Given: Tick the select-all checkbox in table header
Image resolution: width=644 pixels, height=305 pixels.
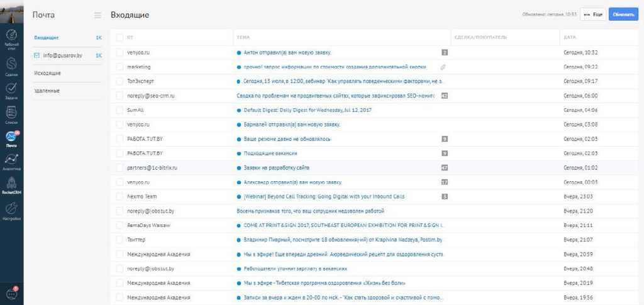Looking at the screenshot, I should tap(119, 38).
